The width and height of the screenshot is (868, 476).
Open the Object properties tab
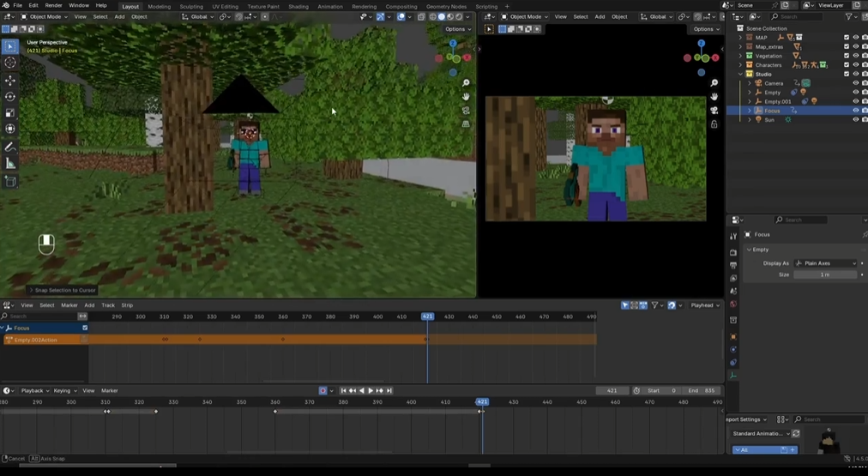pos(733,336)
